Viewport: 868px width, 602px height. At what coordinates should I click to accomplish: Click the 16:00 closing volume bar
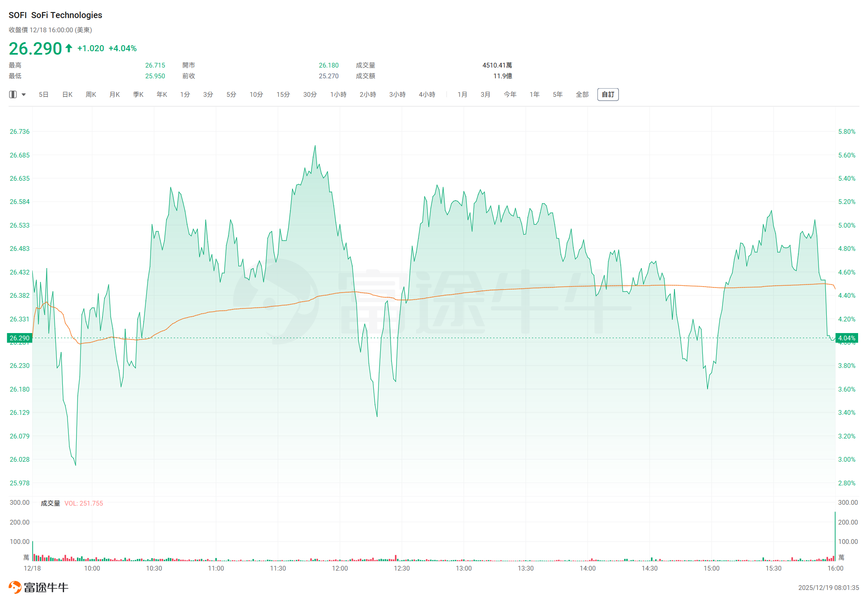(835, 536)
